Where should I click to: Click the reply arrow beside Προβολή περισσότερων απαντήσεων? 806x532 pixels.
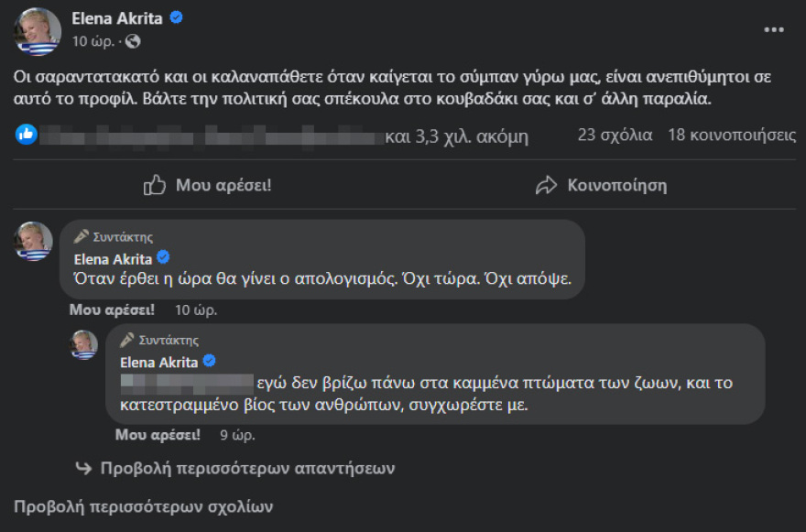[x=82, y=467]
